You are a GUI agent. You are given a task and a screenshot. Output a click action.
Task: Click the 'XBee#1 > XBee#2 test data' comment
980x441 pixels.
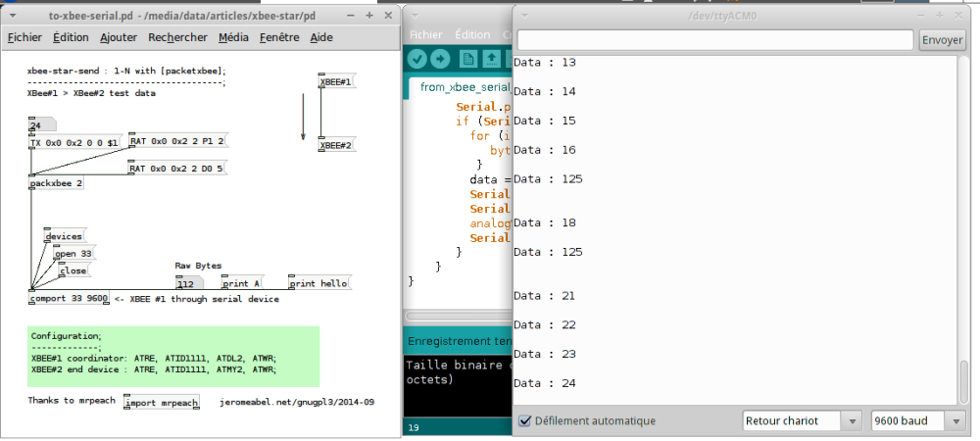[x=91, y=93]
